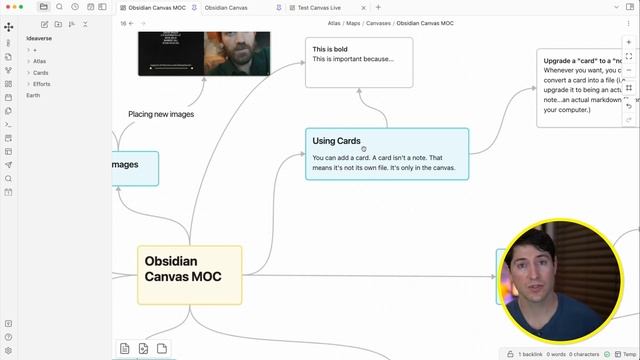This screenshot has height=360, width=640.
Task: Navigate forward with the right arrow
Action: (x=143, y=23)
